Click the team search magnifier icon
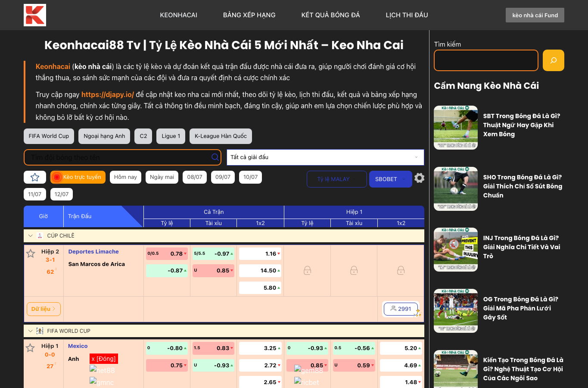 215,157
